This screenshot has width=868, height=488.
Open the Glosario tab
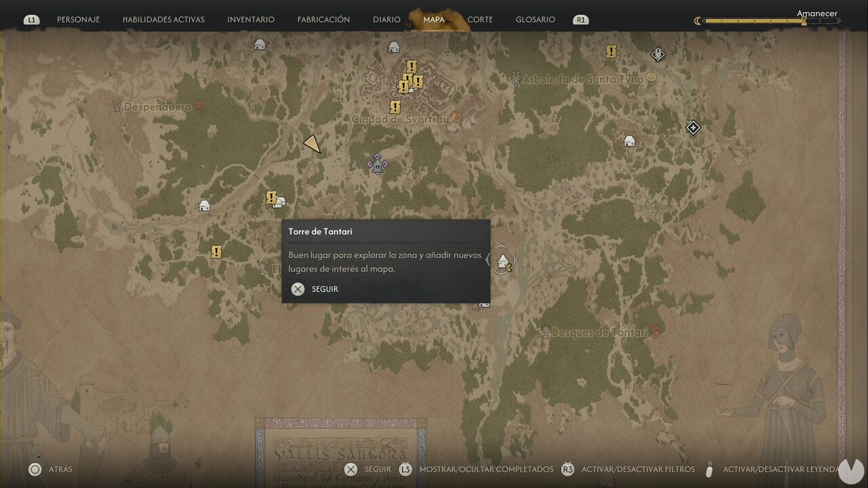pyautogui.click(x=535, y=20)
